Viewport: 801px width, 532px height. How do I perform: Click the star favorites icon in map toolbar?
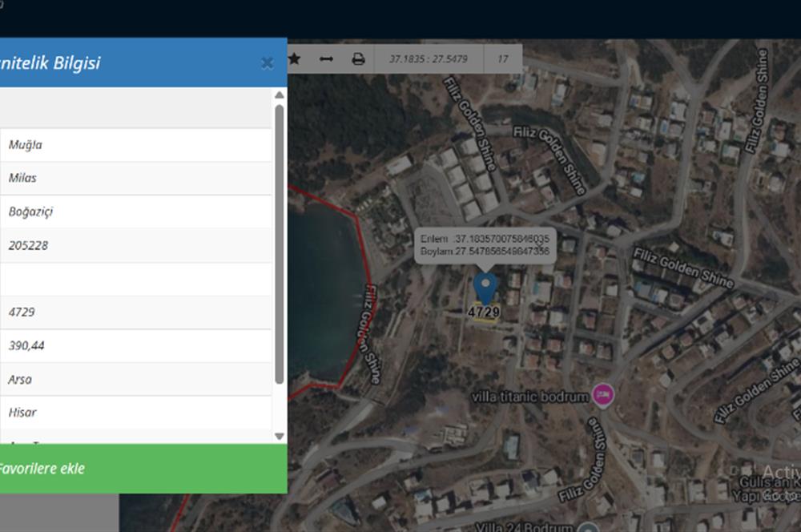[294, 58]
